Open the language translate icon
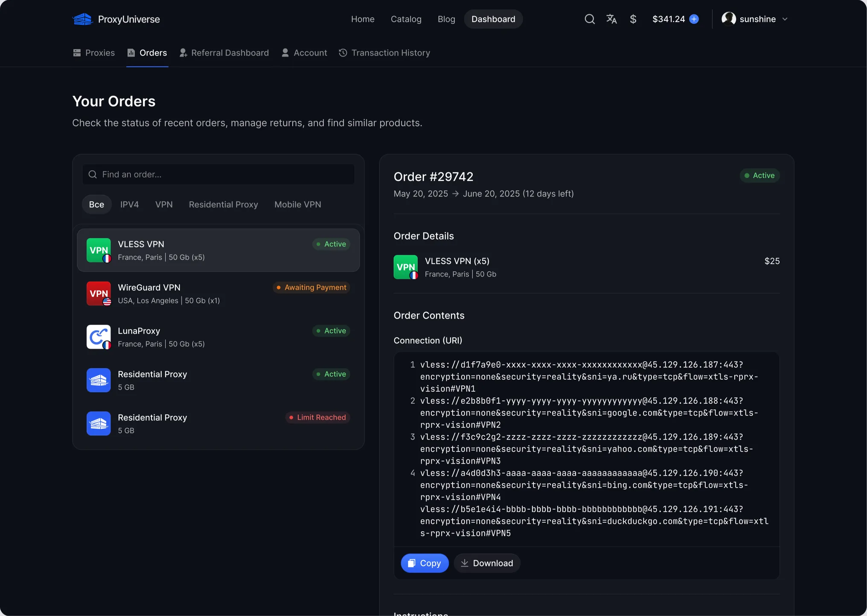The height and width of the screenshot is (616, 867). (611, 19)
